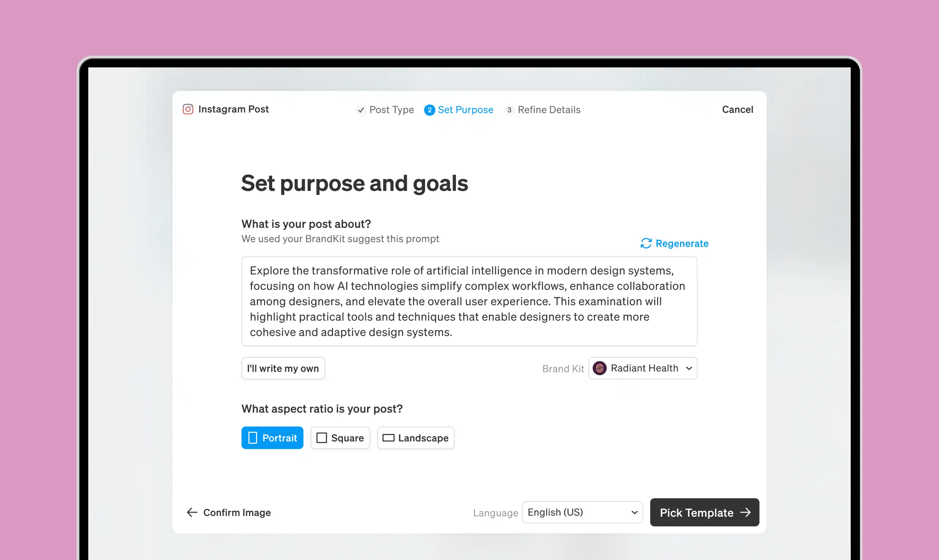Viewport: 939px width, 560px height.
Task: Click the I'll write my own button
Action: pyautogui.click(x=283, y=368)
